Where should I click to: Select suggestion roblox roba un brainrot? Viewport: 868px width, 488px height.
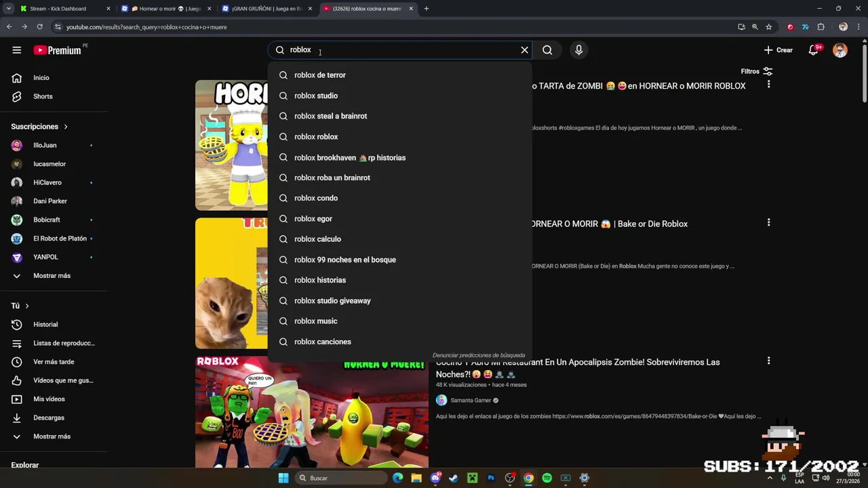point(400,178)
